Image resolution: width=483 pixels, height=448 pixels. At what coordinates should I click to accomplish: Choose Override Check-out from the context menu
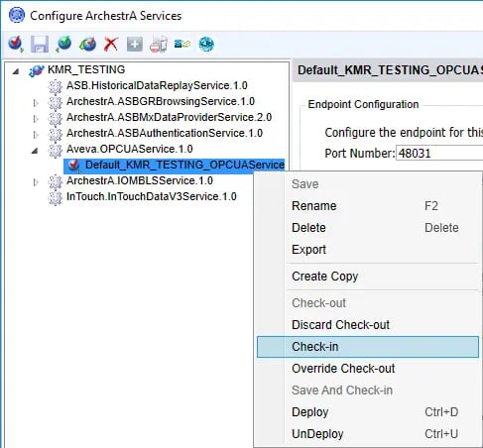(368, 369)
